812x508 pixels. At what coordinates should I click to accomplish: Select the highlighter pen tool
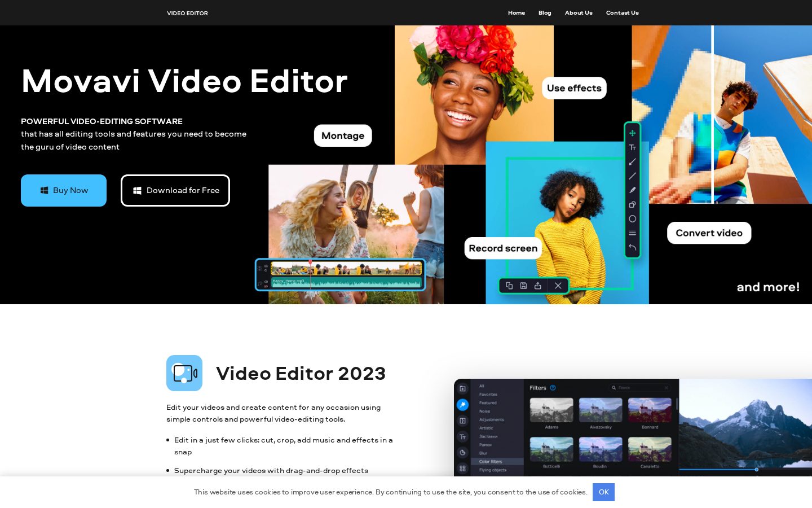pyautogui.click(x=632, y=190)
